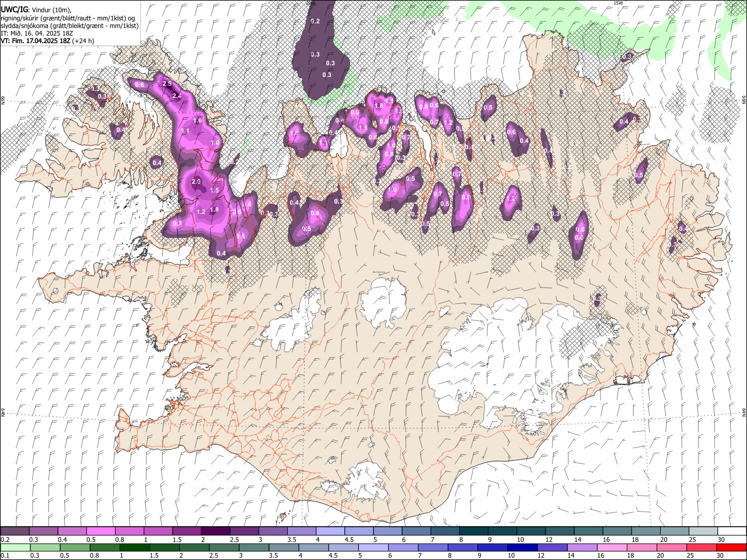Click the '0.1' label in the lower legend row
Screen dimensions: 747x560
coord(5,556)
